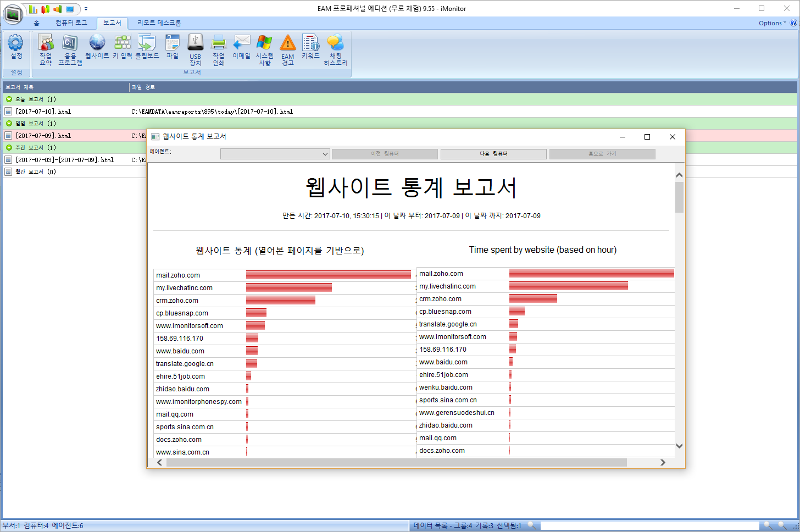Open the EAM 경고 warning report
The image size is (800, 532).
(x=288, y=49)
